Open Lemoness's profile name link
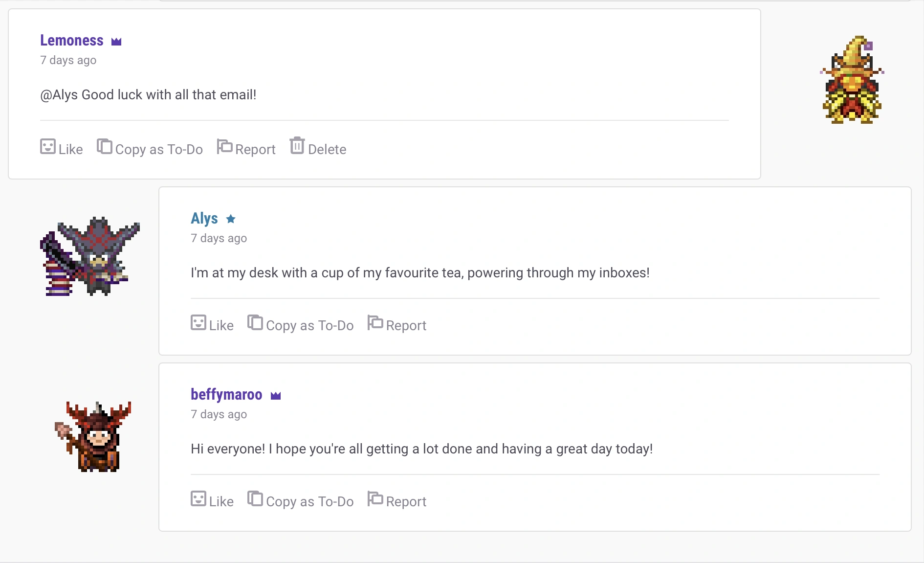 (72, 41)
